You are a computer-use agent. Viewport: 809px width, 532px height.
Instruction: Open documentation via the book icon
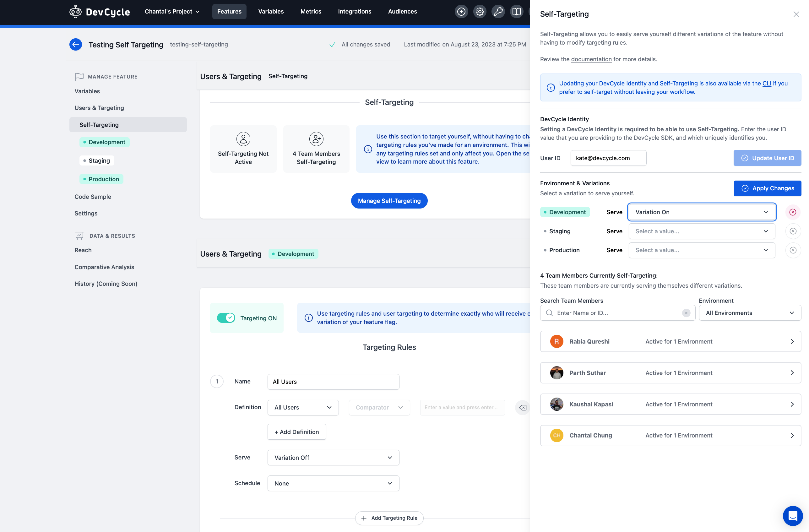click(517, 11)
